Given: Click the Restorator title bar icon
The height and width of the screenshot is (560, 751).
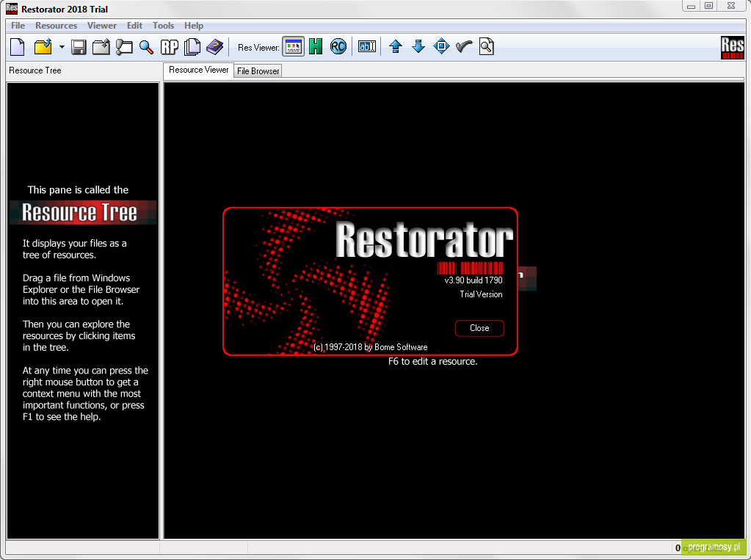Looking at the screenshot, I should (x=12, y=9).
